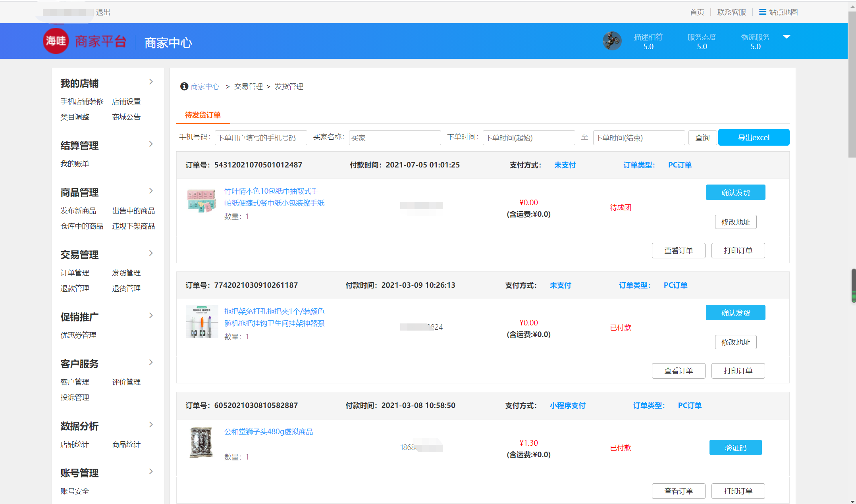Click the 下单时间(起始) date field
This screenshot has width=856, height=504.
tap(528, 138)
